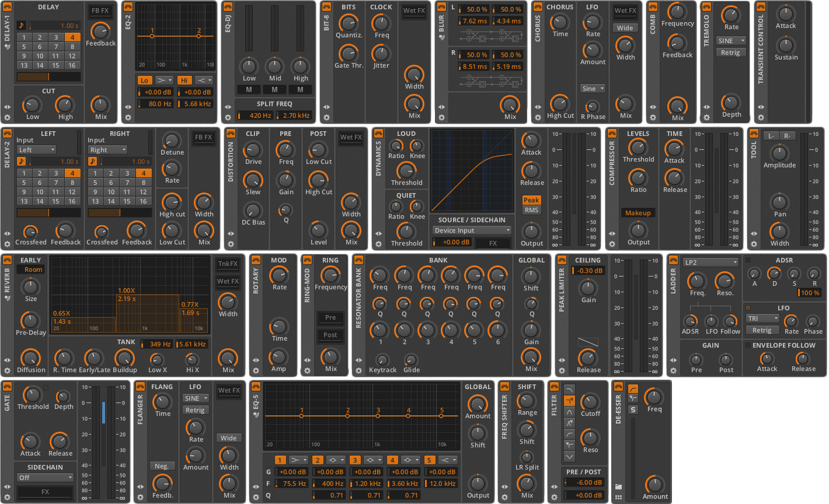This screenshot has height=504, width=829.
Task: Switch DYNAMICS detection to RMS
Action: click(x=532, y=210)
